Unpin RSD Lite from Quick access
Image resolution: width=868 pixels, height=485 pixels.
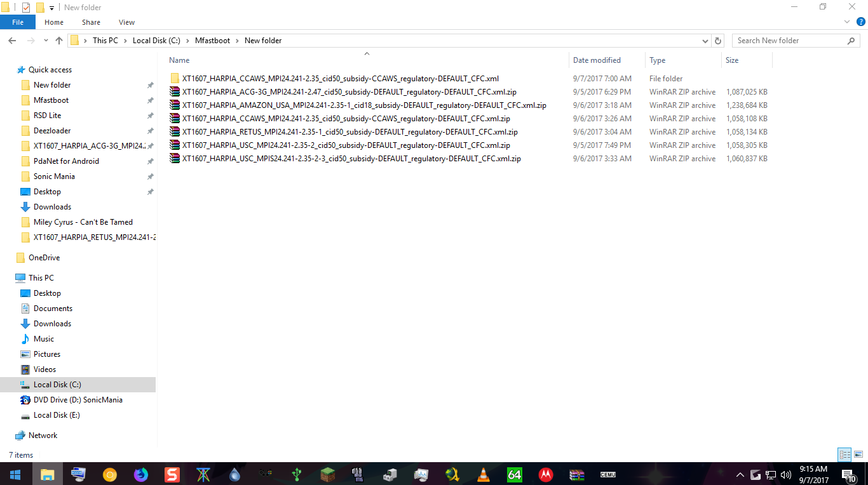tap(150, 116)
